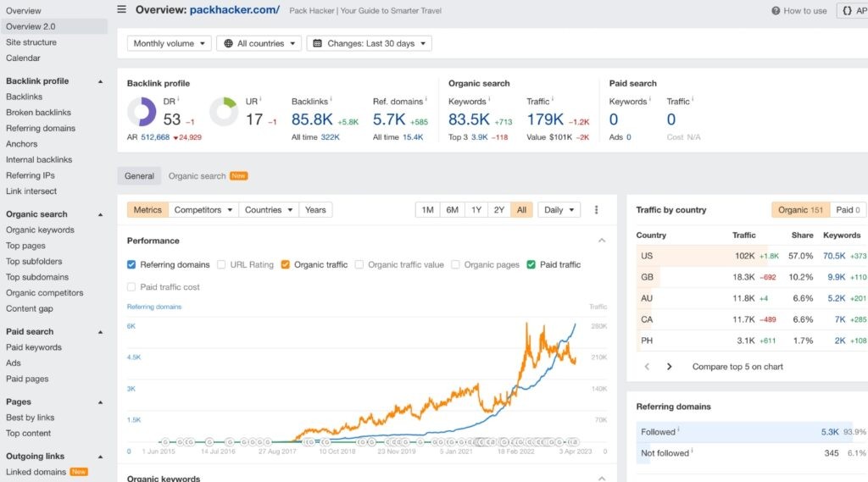The width and height of the screenshot is (868, 482).
Task: Enable the URL Rating checkbox
Action: point(221,265)
